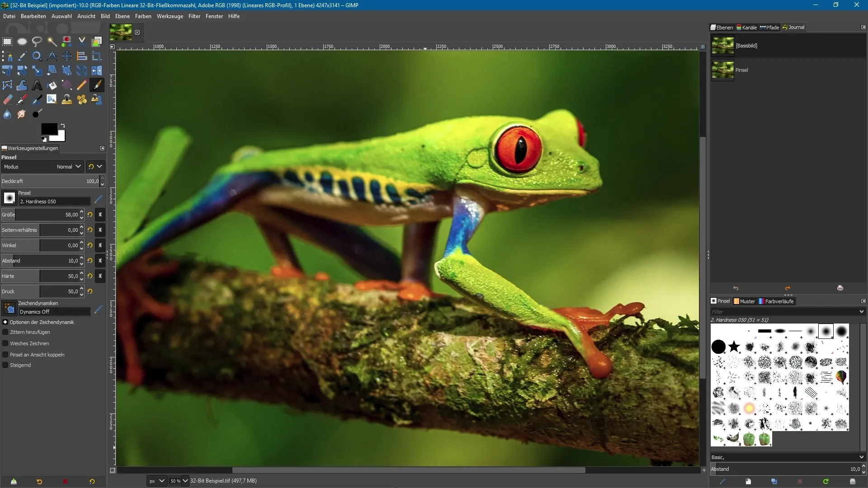The image size is (868, 488).
Task: Toggle Pinsel an Ansicht koppeln checkbox
Action: pyautogui.click(x=5, y=355)
